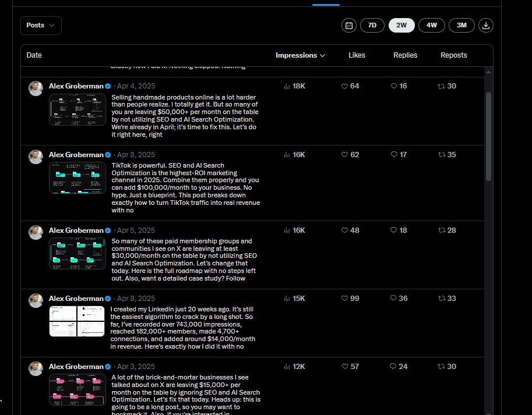Open the 'I created my LinkedIn' post text
532x415 pixels.
click(x=182, y=328)
